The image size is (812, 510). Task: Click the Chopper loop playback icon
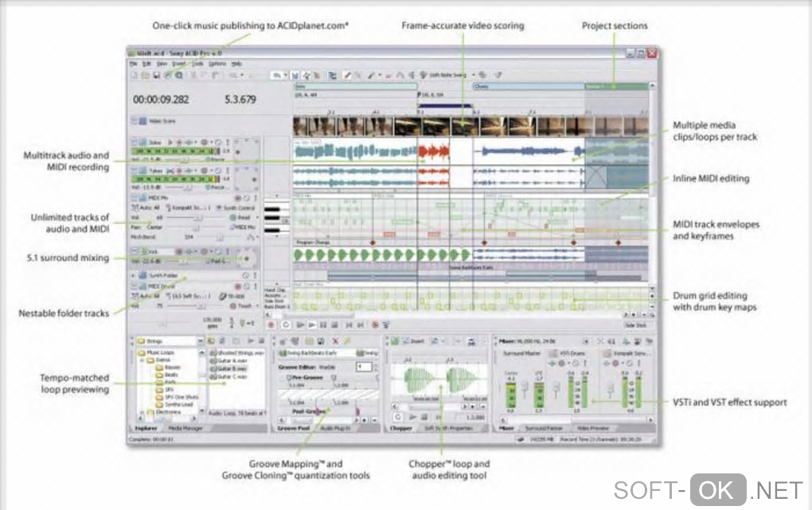(398, 417)
